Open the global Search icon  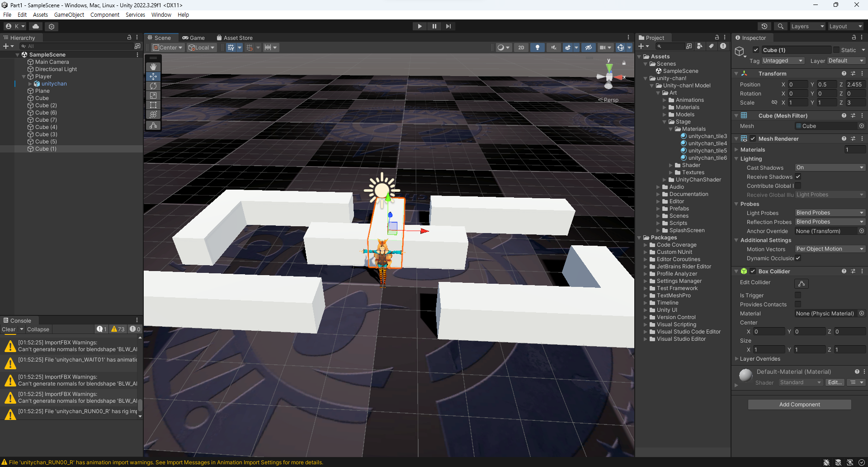coord(780,26)
